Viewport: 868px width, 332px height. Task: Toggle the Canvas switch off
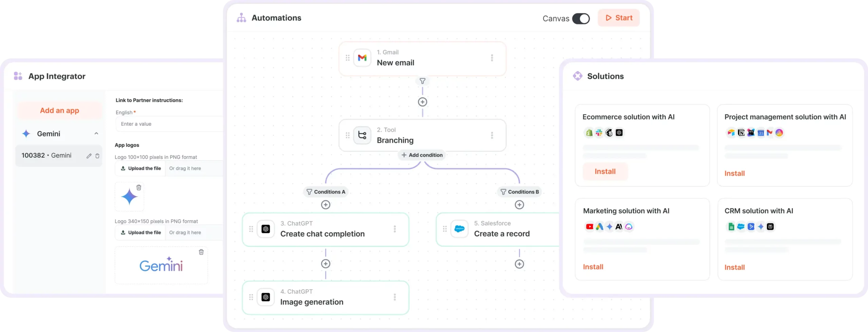(581, 19)
